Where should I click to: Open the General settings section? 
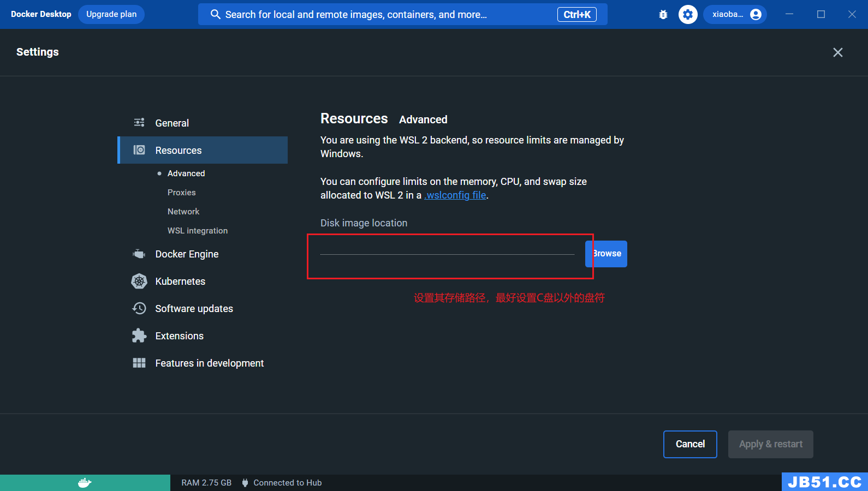(203, 123)
